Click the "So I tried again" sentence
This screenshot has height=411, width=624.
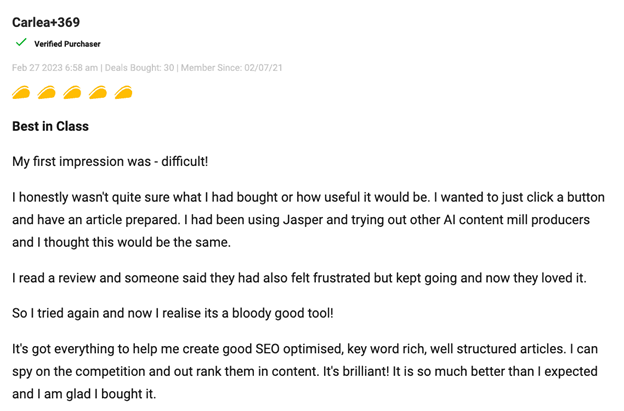coord(172,313)
